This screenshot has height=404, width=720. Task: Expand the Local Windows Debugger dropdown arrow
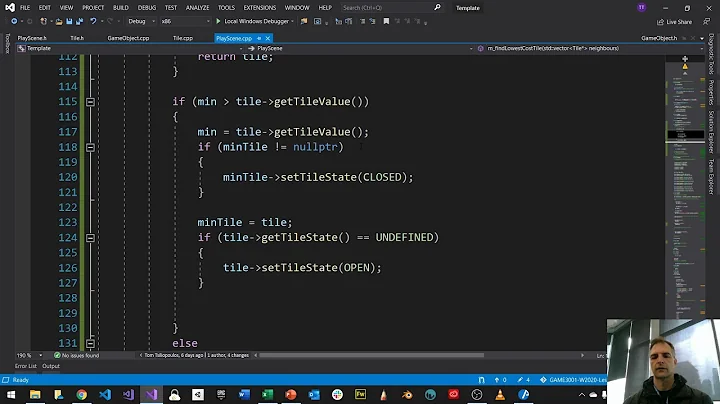click(x=292, y=22)
